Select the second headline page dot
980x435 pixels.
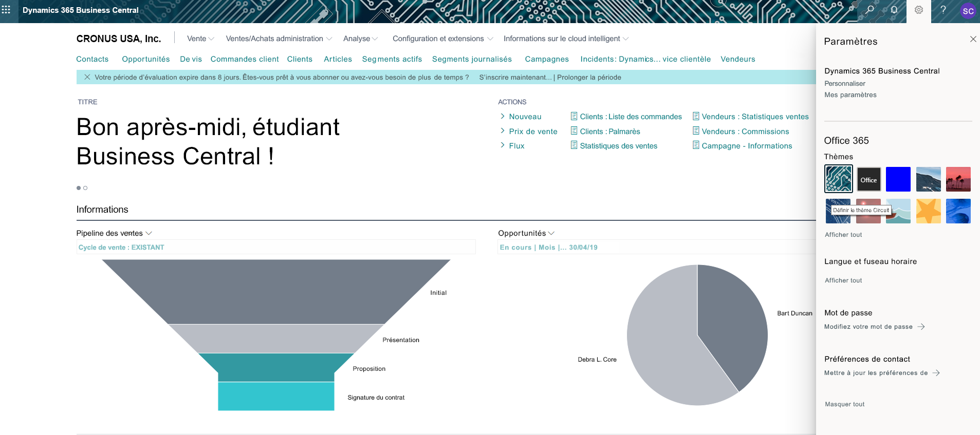pos(85,188)
